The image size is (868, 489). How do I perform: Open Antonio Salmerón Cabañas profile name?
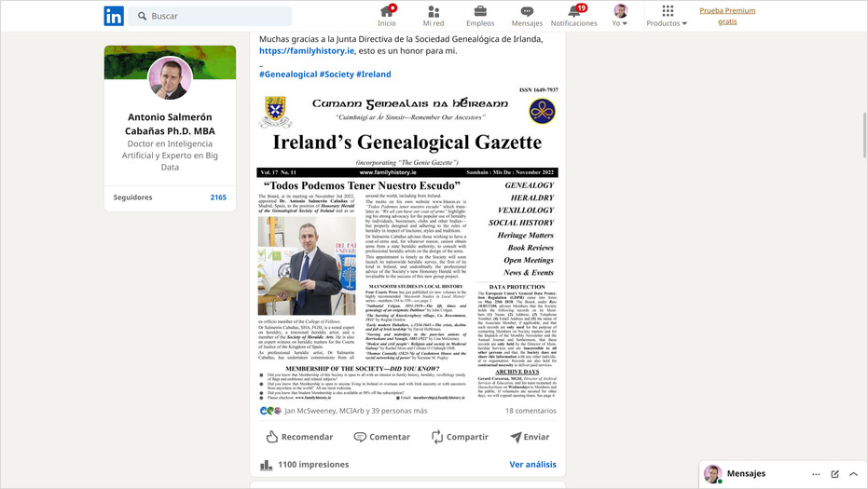170,124
